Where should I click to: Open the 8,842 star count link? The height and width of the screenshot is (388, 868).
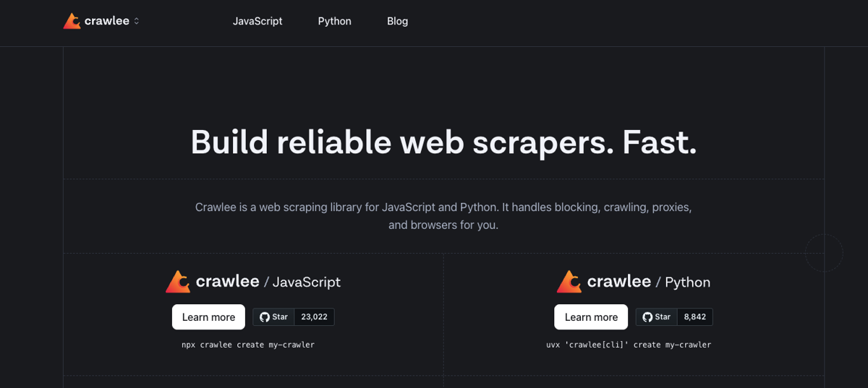[x=695, y=317]
